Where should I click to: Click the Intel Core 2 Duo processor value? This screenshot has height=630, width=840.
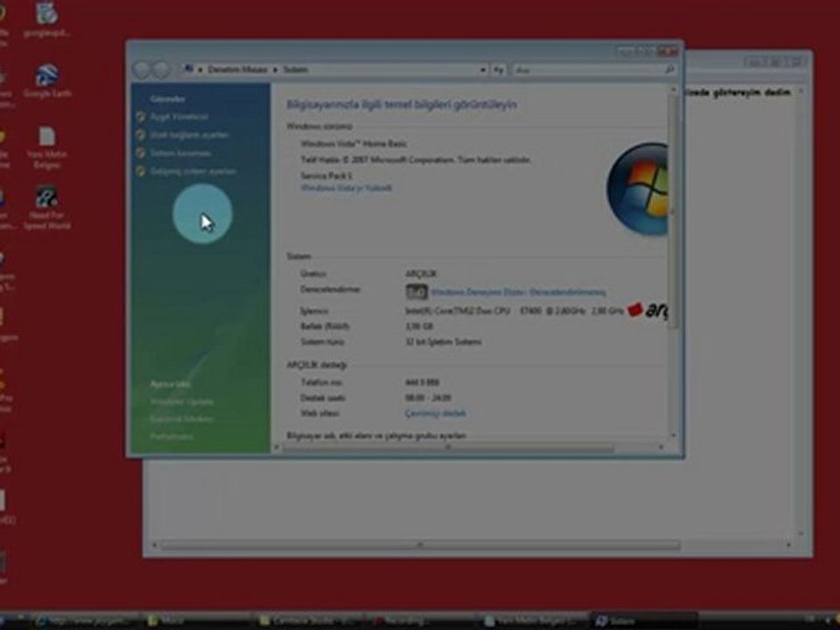[514, 311]
